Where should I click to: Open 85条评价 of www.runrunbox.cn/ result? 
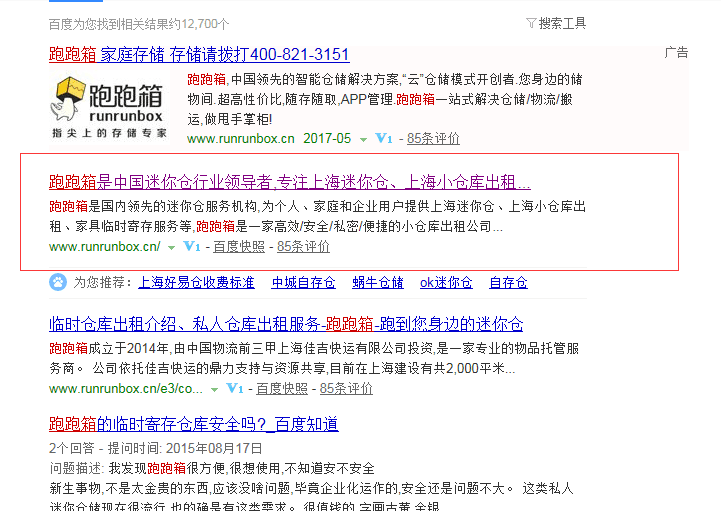303,247
